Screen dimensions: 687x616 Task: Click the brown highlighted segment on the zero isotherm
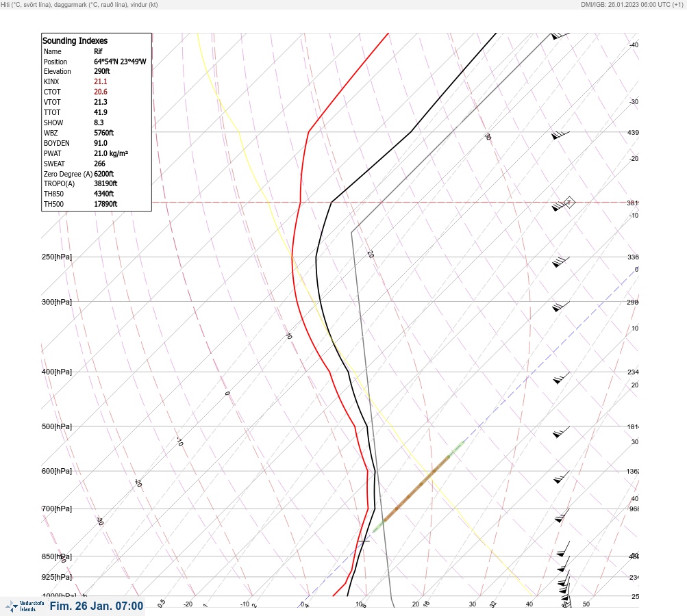416,488
